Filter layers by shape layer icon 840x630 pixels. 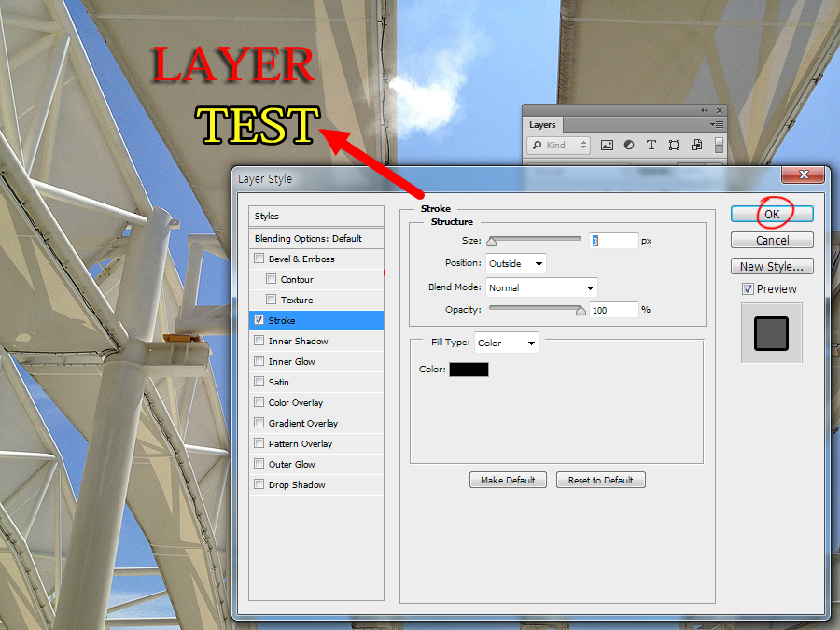674,146
